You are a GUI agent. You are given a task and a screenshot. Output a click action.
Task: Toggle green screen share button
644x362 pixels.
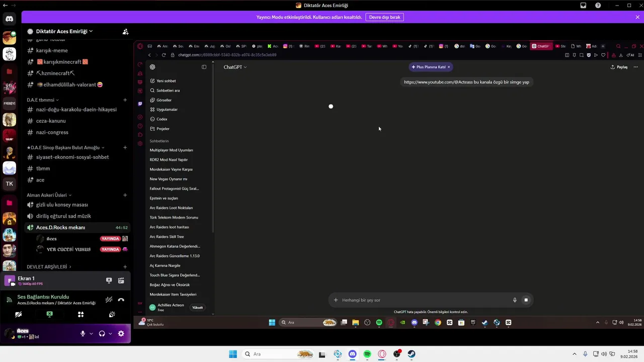click(49, 314)
